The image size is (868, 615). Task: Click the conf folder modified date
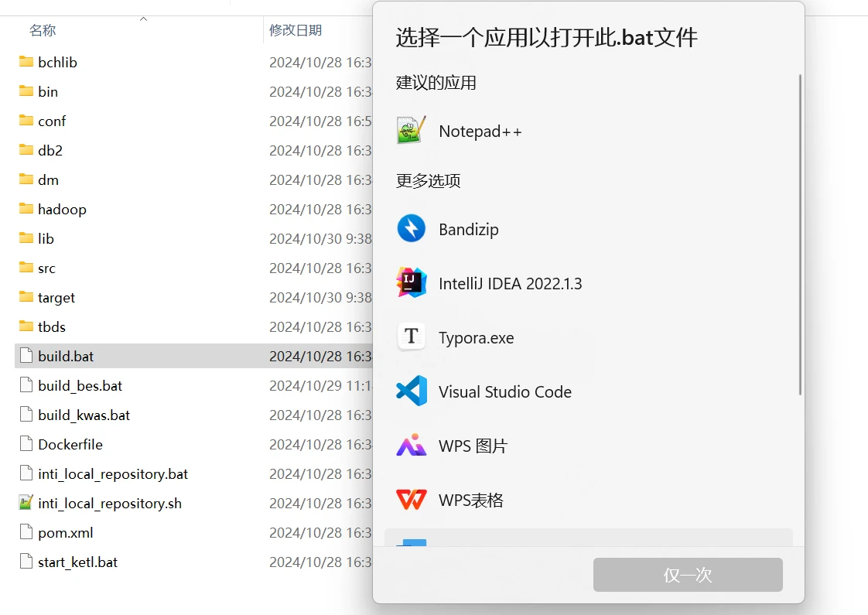click(320, 121)
